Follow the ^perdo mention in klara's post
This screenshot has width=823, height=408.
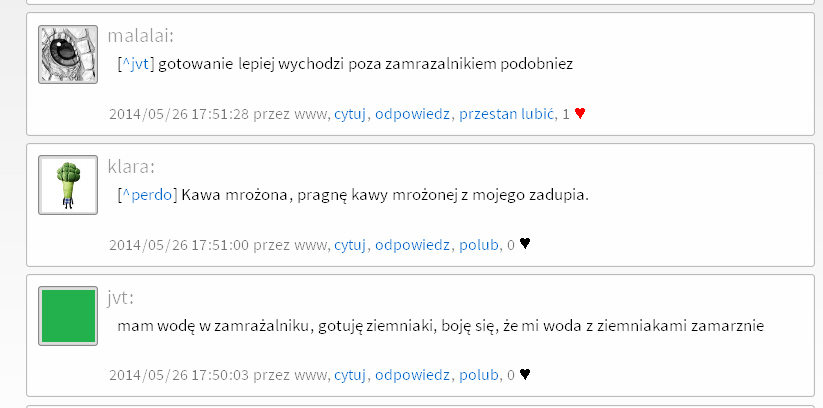click(x=147, y=195)
